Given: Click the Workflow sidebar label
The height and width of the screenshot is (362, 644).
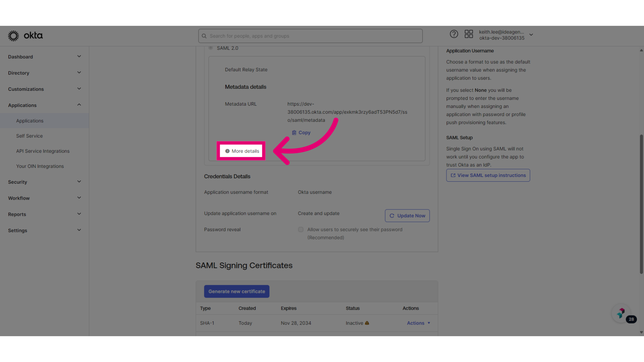Looking at the screenshot, I should tap(19, 198).
